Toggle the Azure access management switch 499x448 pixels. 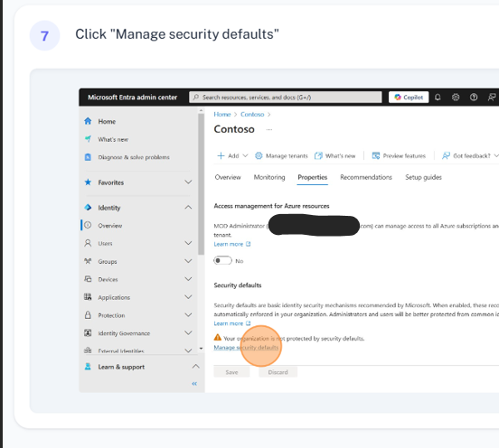222,261
